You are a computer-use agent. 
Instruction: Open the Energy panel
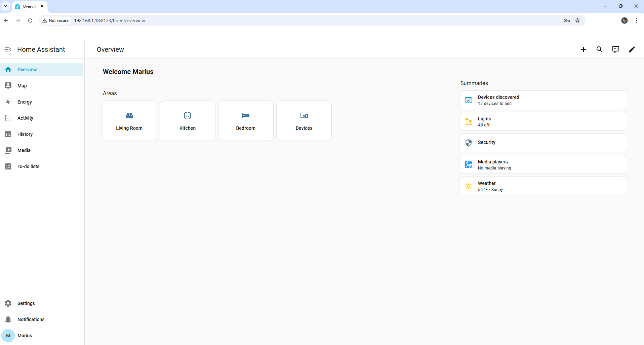coord(25,102)
